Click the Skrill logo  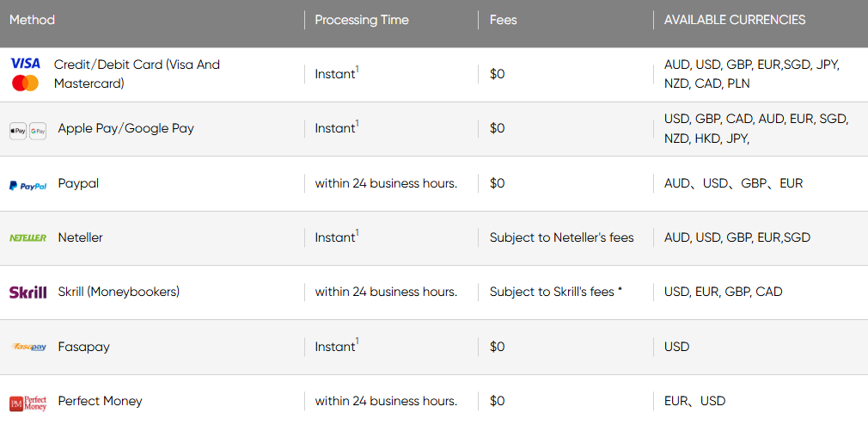[x=28, y=293]
